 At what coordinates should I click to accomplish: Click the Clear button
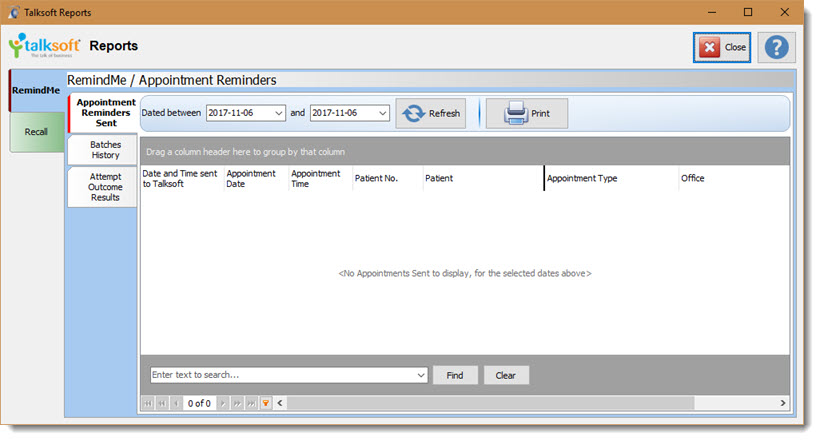506,375
